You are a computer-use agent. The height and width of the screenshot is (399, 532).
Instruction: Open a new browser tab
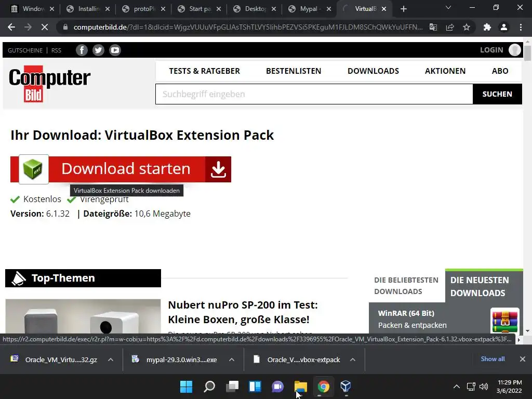tap(403, 9)
